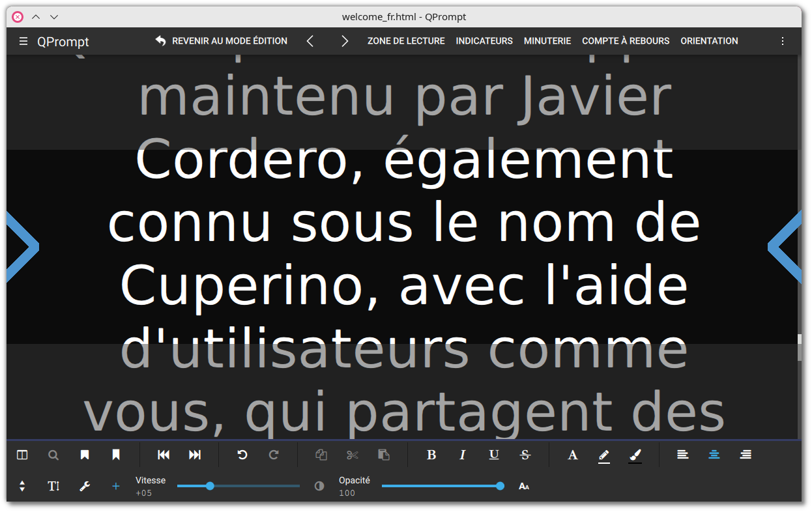Screen dimensions: 812x512
Task: Open the Indicateurs menu
Action: 484,41
